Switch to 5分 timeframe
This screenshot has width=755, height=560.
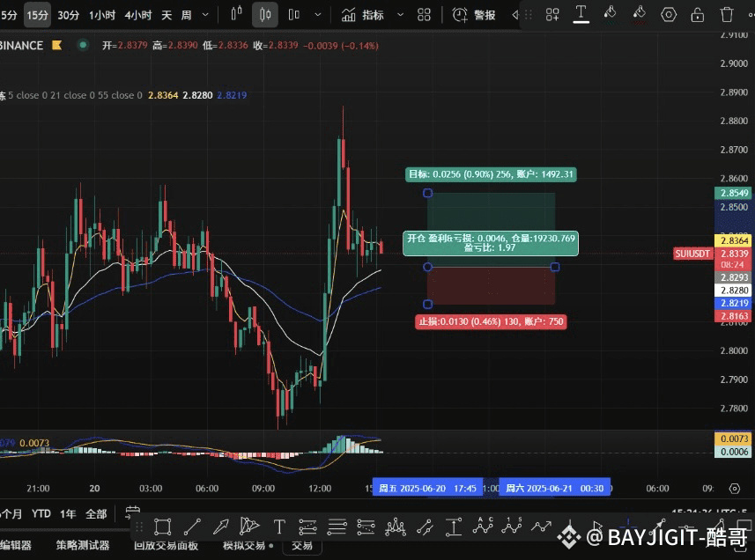click(8, 15)
